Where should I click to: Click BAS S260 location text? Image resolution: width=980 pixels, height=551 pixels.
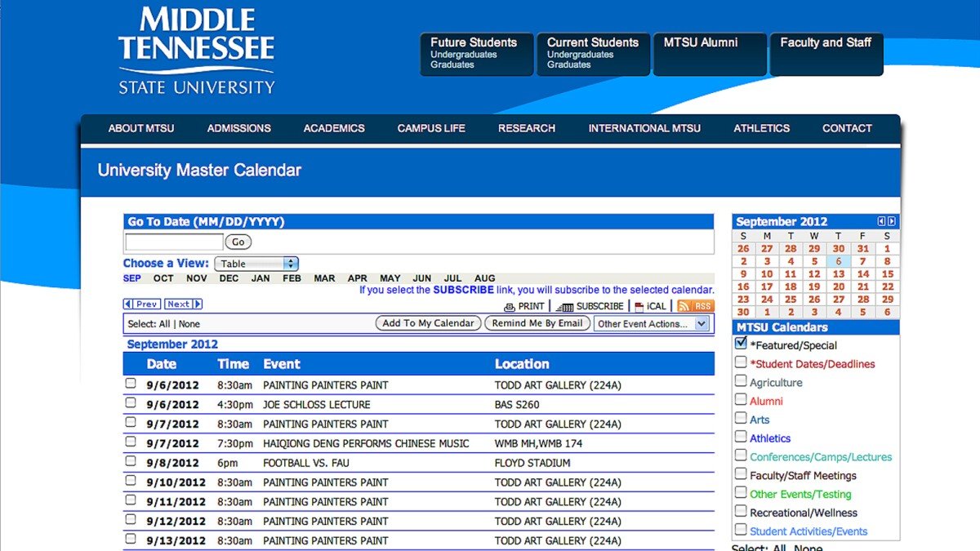(x=517, y=404)
